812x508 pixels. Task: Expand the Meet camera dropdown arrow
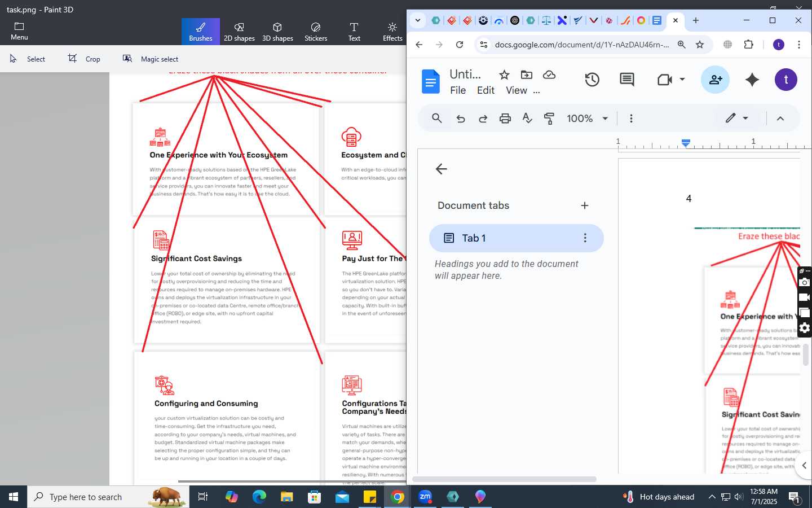pos(682,80)
